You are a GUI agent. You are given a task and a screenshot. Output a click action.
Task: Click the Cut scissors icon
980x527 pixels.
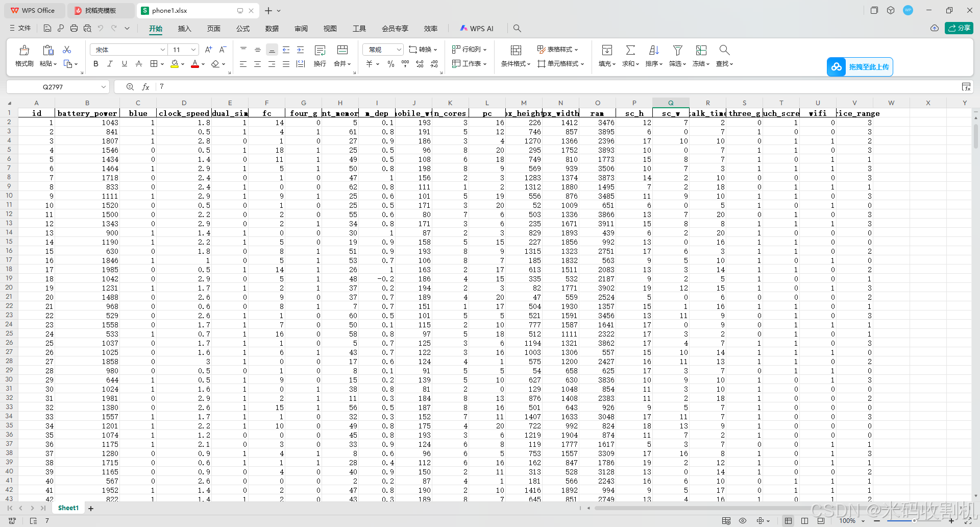click(x=67, y=50)
